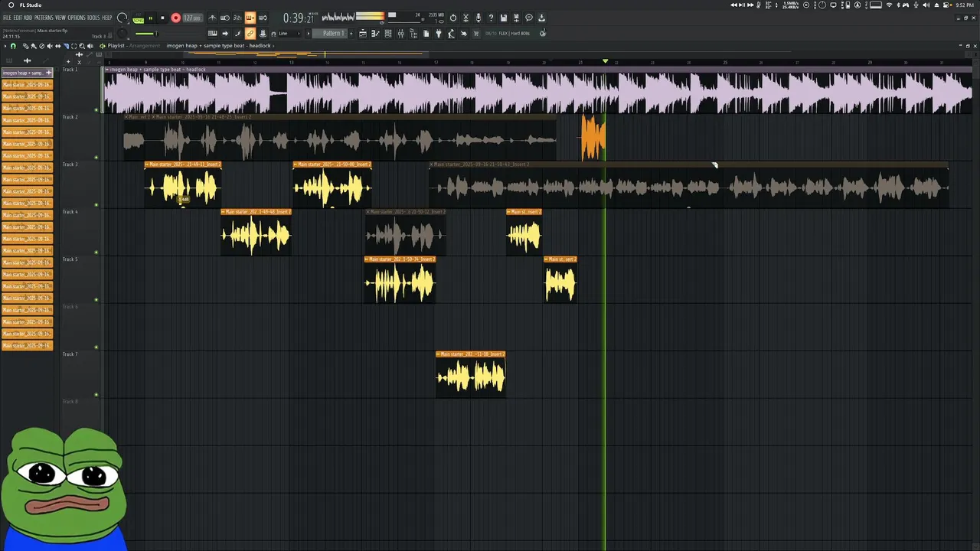Click the 127 tempo field

[x=193, y=18]
